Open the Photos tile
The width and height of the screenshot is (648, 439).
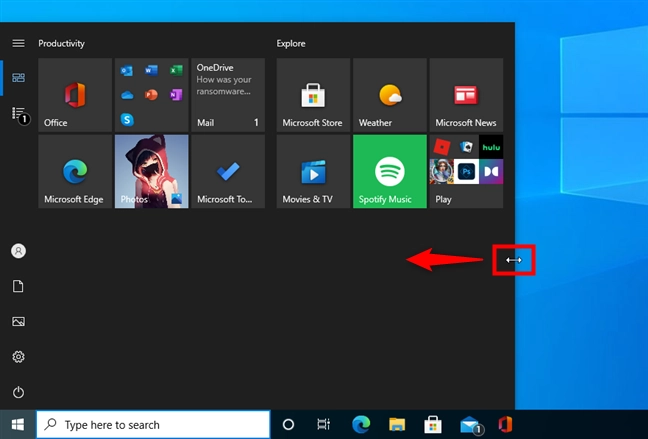tap(151, 171)
